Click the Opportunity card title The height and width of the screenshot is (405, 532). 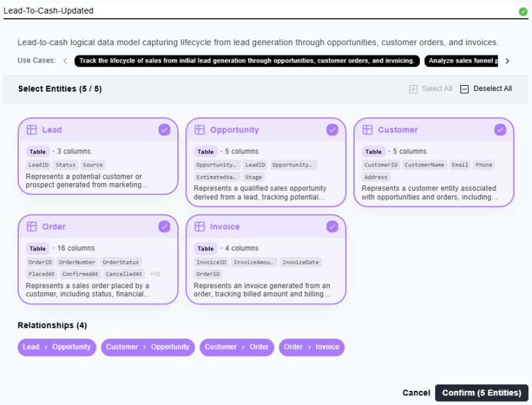pyautogui.click(x=235, y=130)
